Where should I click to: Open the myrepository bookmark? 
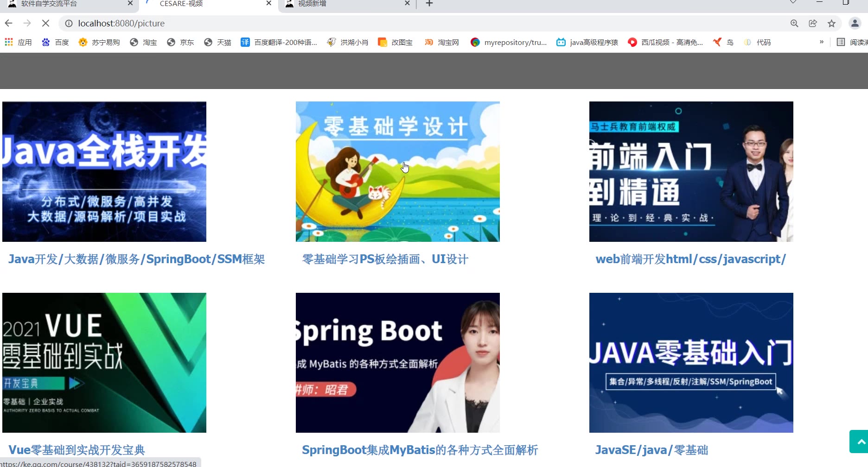tap(509, 42)
